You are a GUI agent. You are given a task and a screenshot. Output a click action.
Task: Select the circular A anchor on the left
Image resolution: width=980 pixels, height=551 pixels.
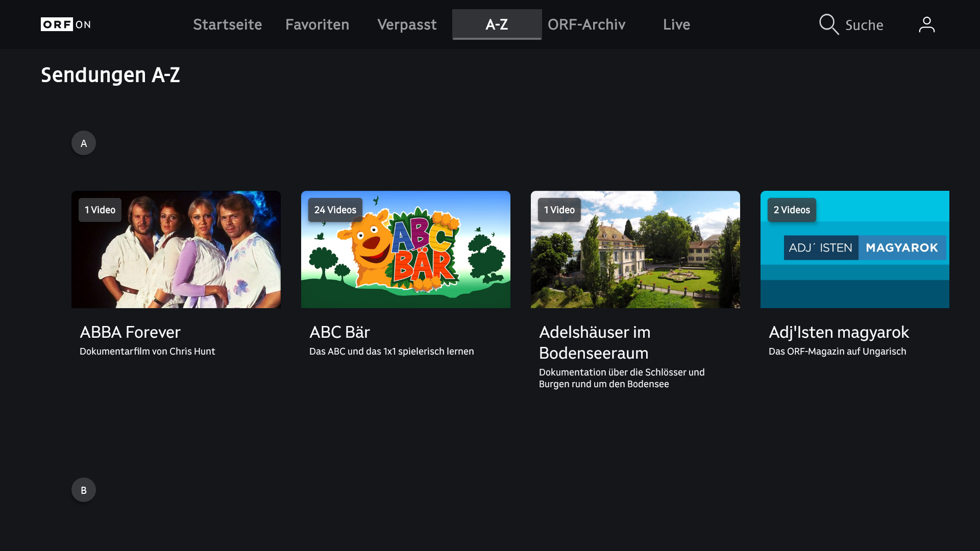pyautogui.click(x=83, y=143)
